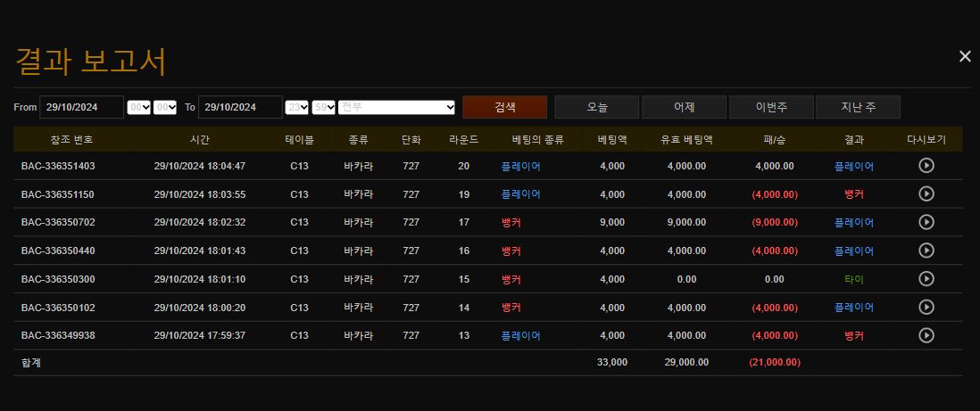View replay for BAC-336350102 row
980x411 pixels.
click(926, 308)
